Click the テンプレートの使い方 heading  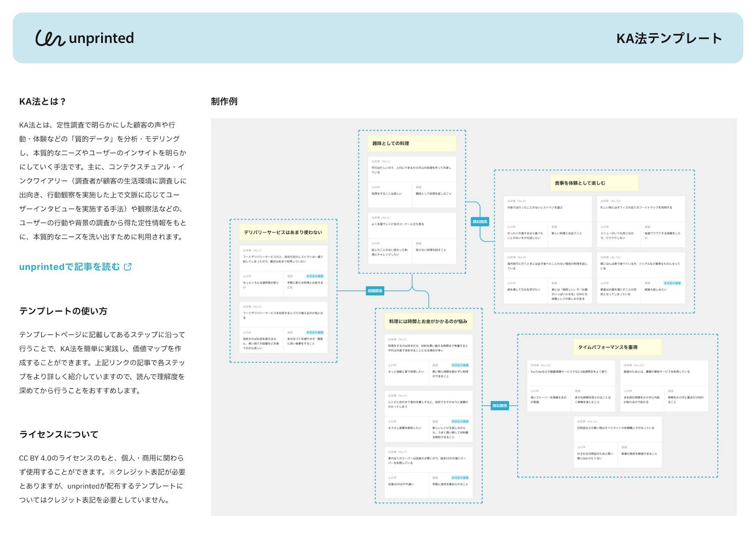point(63,311)
